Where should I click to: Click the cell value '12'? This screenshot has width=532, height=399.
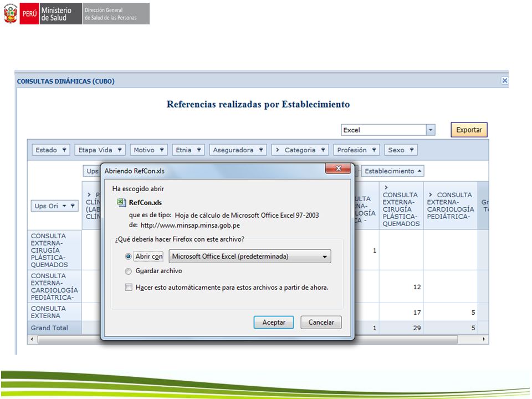point(417,287)
